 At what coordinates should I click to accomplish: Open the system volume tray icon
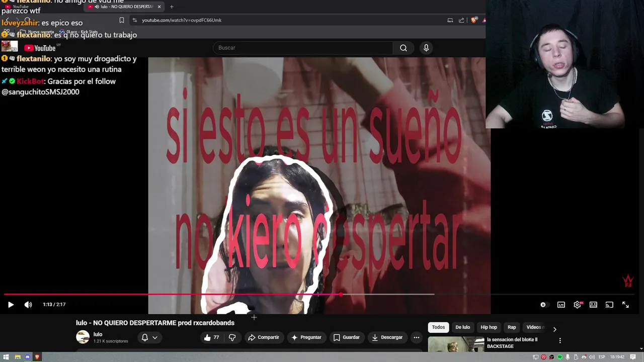click(x=592, y=357)
